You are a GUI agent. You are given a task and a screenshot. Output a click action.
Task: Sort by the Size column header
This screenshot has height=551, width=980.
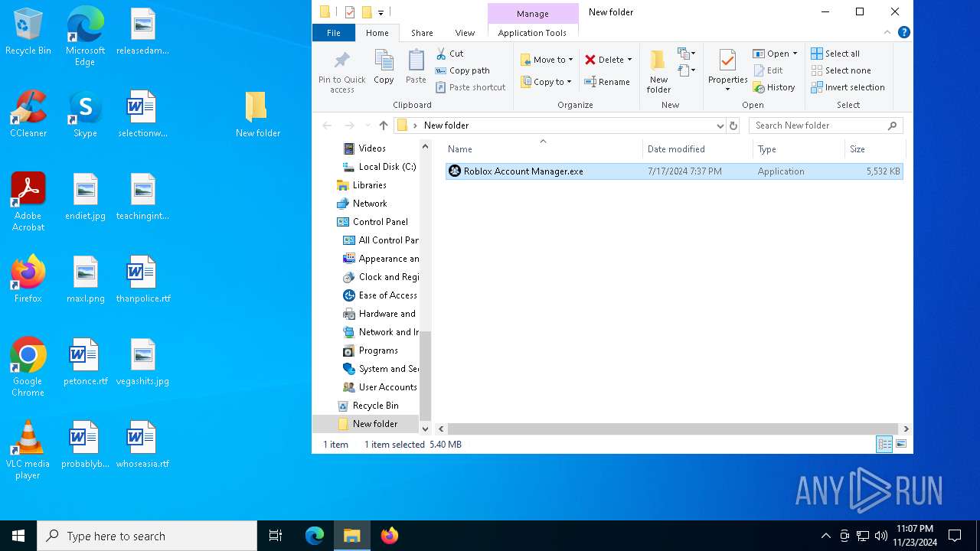point(875,149)
